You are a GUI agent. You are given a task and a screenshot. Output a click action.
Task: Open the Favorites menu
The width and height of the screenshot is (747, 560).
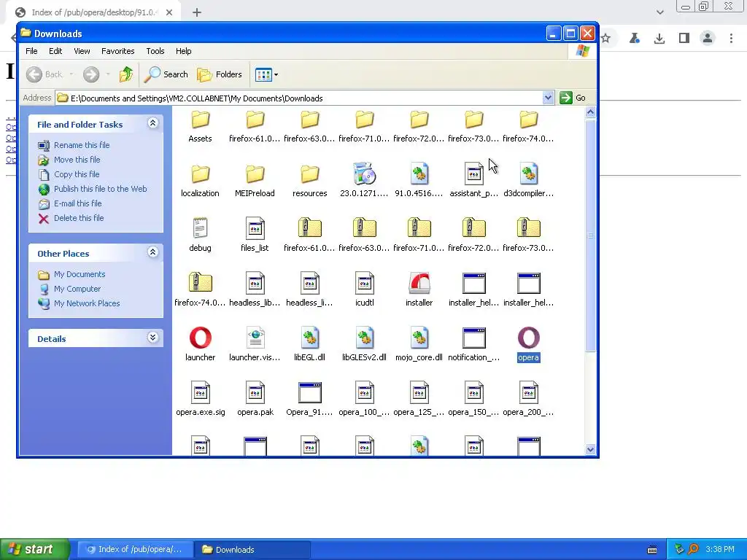[x=117, y=51]
